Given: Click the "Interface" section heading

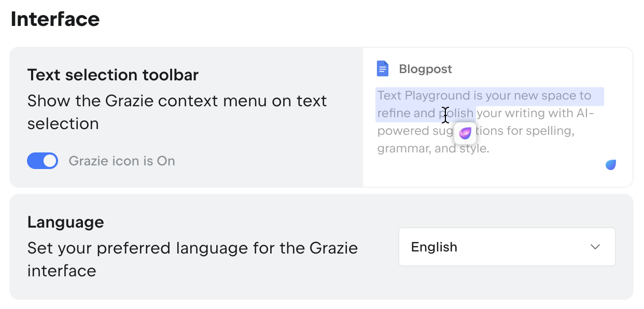Looking at the screenshot, I should point(55,19).
